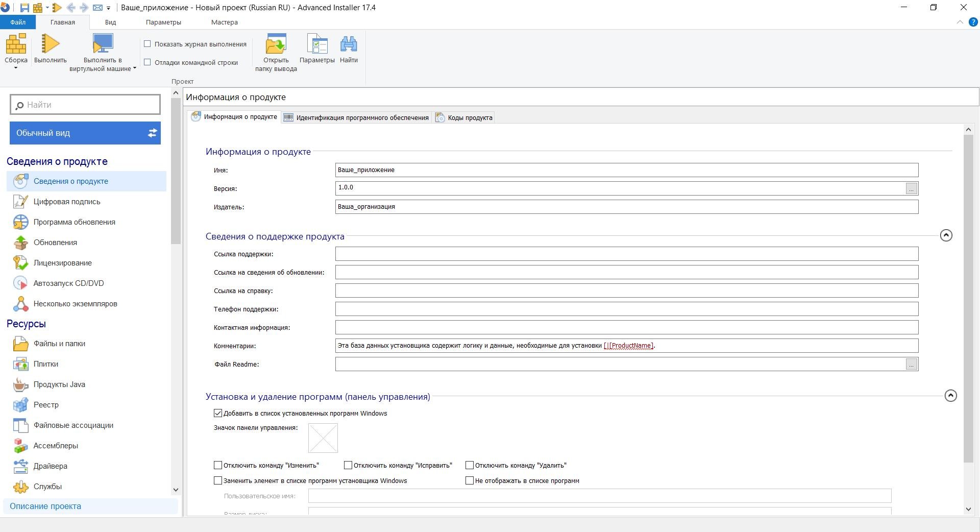Select Файлы и папки in sidebar
This screenshot has width=980, height=532.
click(59, 344)
